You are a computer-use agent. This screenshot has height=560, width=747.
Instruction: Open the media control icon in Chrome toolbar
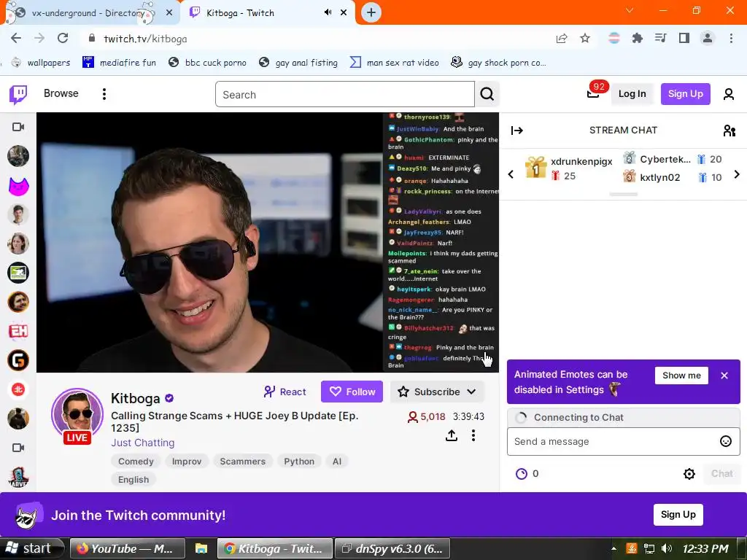coord(660,38)
